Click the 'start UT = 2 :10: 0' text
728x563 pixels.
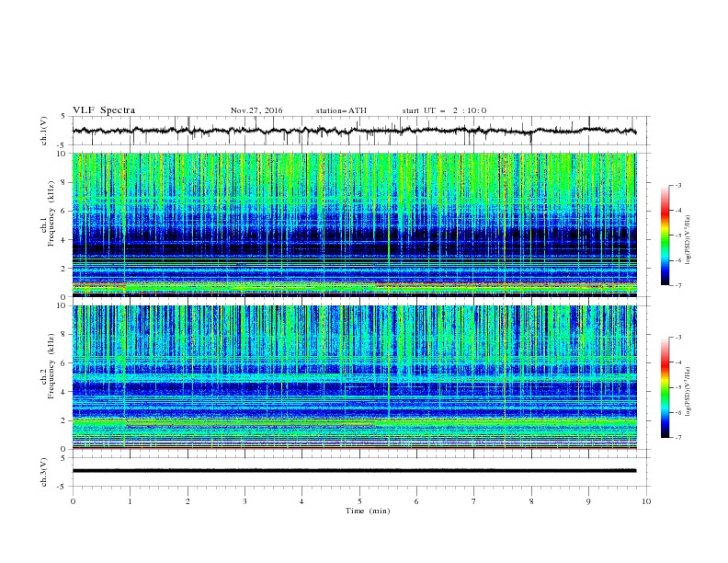(x=444, y=110)
